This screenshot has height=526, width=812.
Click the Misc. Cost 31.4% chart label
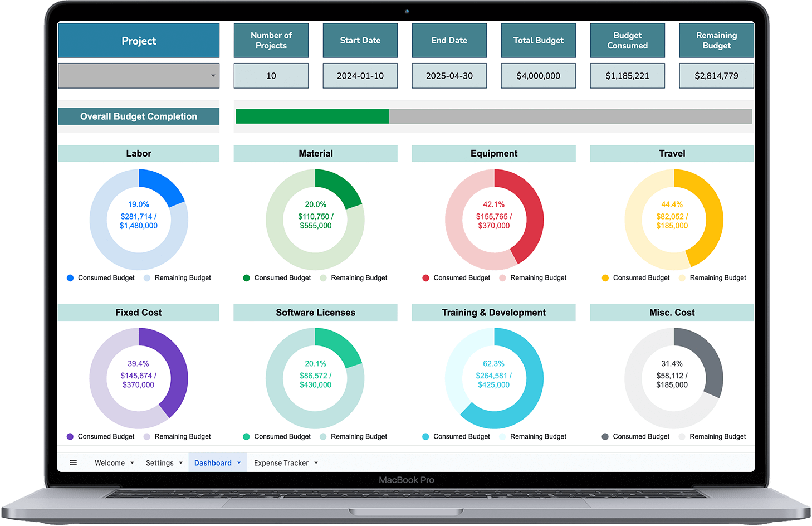click(x=672, y=364)
